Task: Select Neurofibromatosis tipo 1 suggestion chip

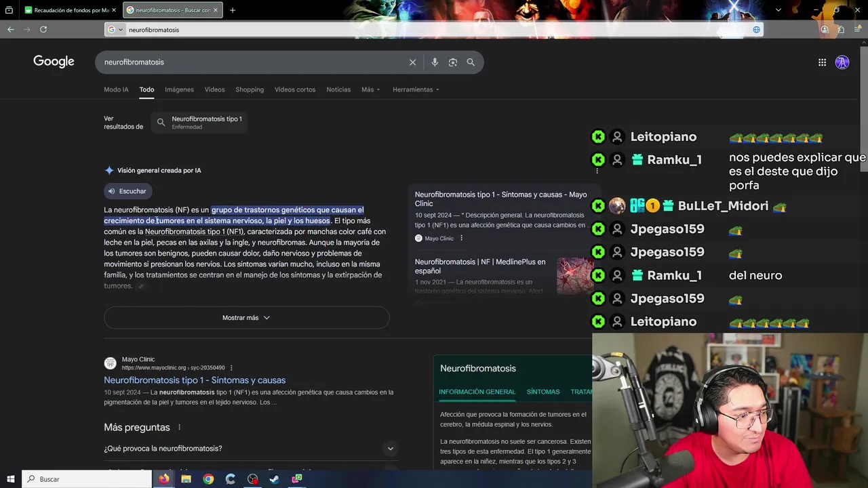Action: (199, 122)
